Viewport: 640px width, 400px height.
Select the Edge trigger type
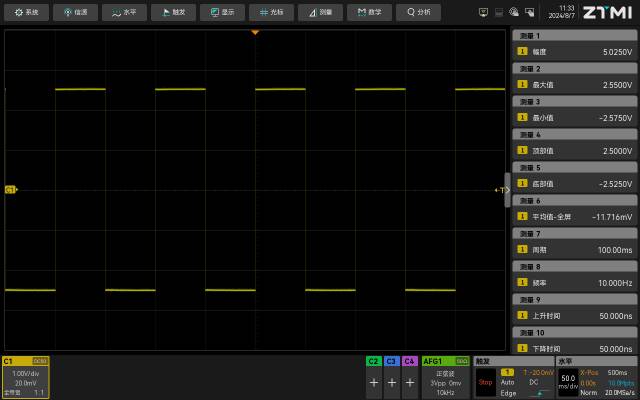click(508, 393)
